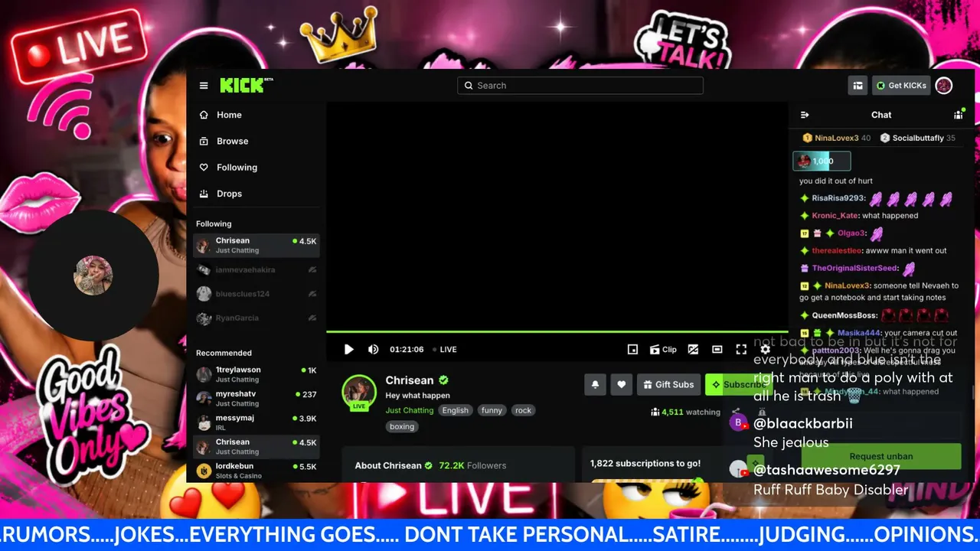This screenshot has width=980, height=551.
Task: Click the boxing tag
Action: tap(402, 426)
